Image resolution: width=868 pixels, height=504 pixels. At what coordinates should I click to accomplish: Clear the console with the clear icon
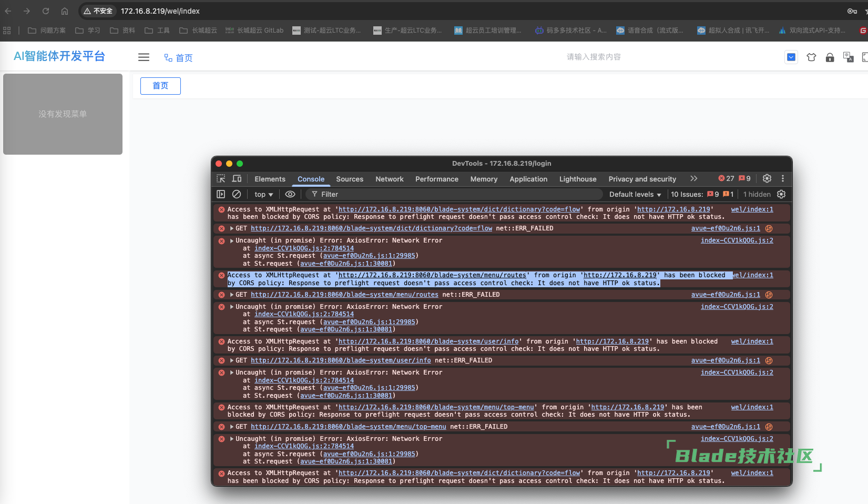237,194
